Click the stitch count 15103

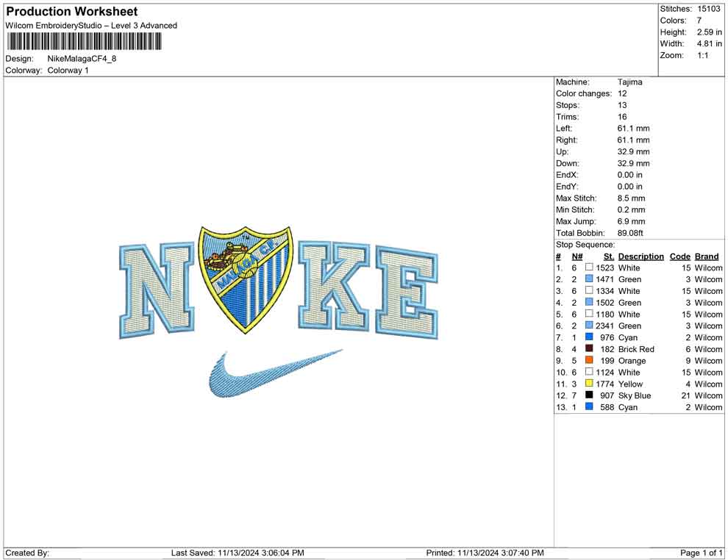[708, 9]
